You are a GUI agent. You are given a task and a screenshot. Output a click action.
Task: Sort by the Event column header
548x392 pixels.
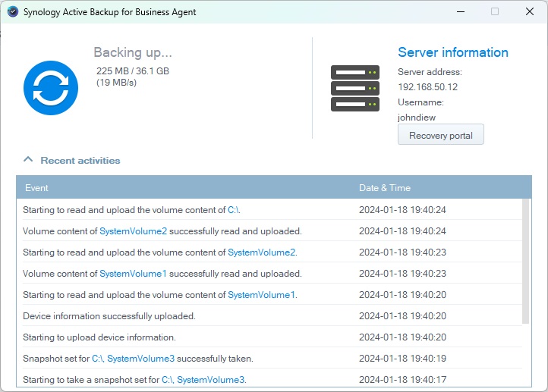pos(36,187)
